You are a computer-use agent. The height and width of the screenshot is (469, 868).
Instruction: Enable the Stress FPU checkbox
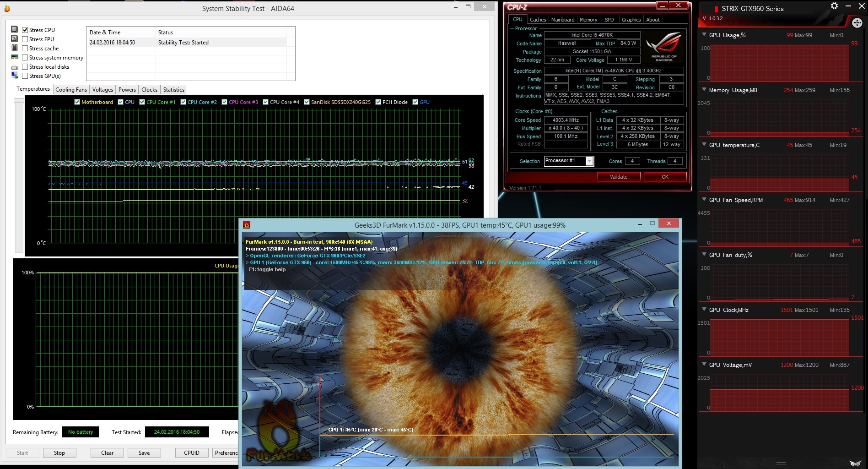tap(25, 39)
